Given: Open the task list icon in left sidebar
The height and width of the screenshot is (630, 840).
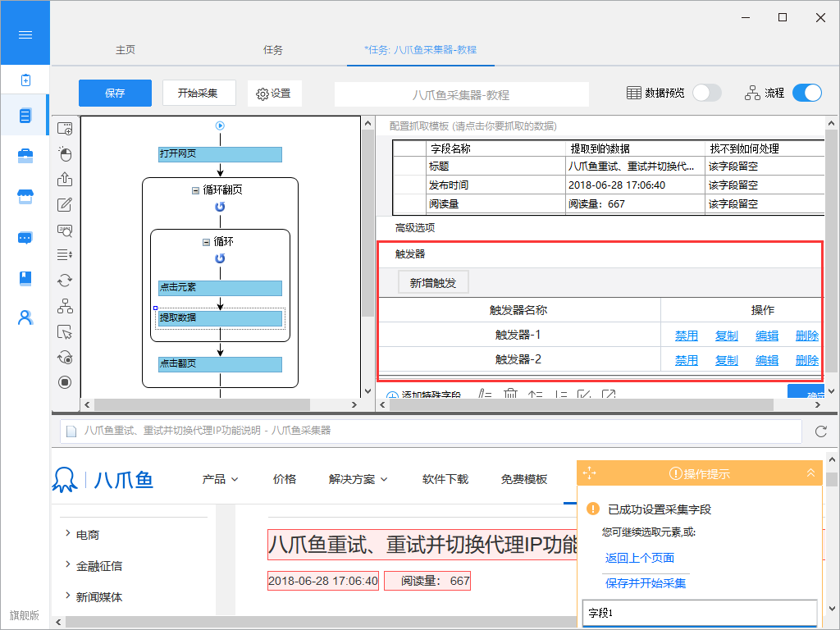Looking at the screenshot, I should (x=25, y=115).
